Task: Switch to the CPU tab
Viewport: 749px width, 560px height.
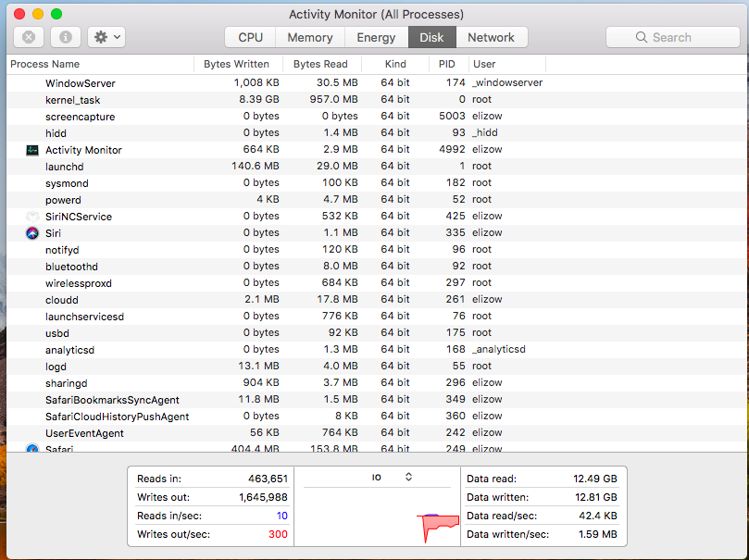Action: pos(250,37)
